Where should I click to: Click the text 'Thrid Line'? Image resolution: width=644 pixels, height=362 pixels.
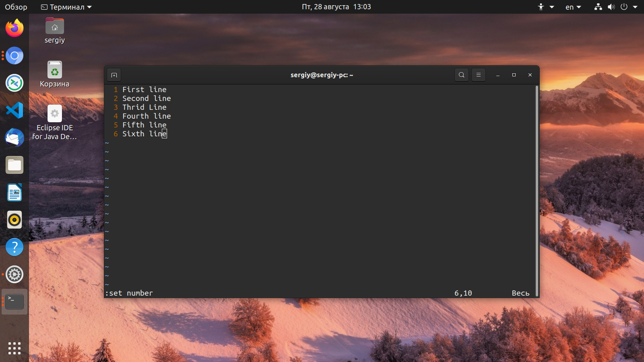[144, 107]
